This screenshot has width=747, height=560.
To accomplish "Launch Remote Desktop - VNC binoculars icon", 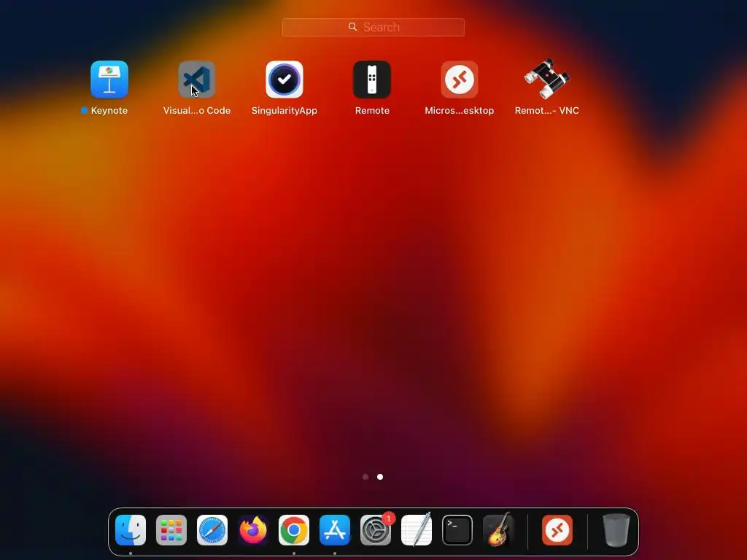I will click(x=547, y=79).
